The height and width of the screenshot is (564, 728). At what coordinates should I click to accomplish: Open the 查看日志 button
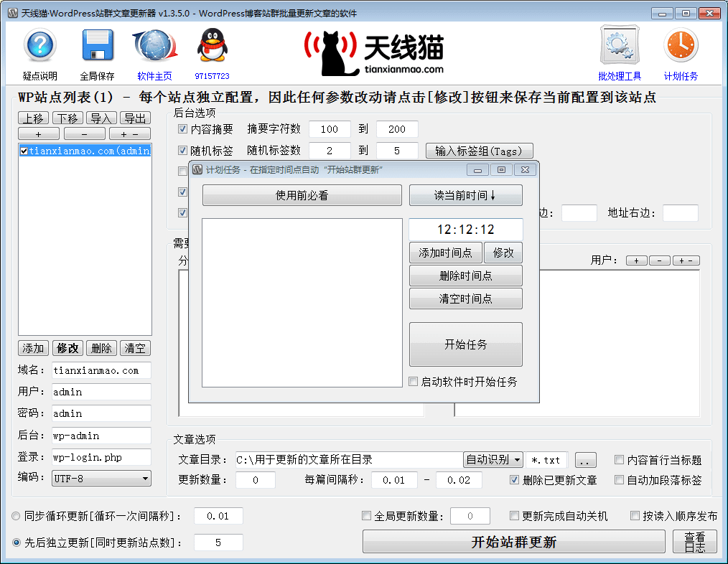click(695, 542)
